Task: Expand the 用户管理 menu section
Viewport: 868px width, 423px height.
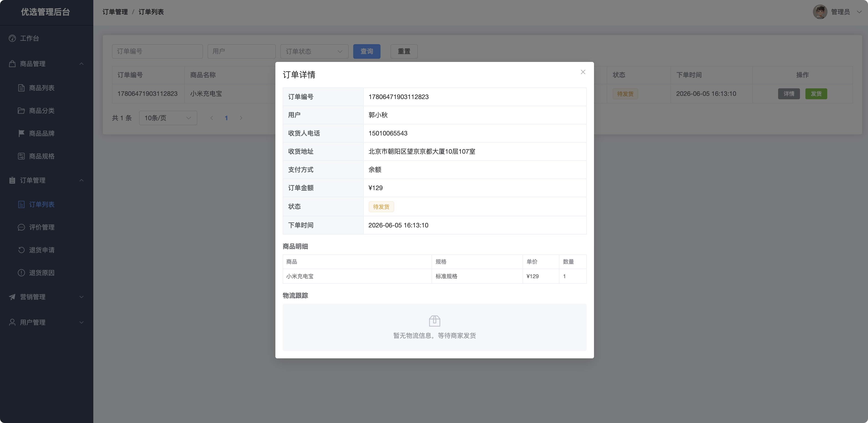Action: coord(46,322)
